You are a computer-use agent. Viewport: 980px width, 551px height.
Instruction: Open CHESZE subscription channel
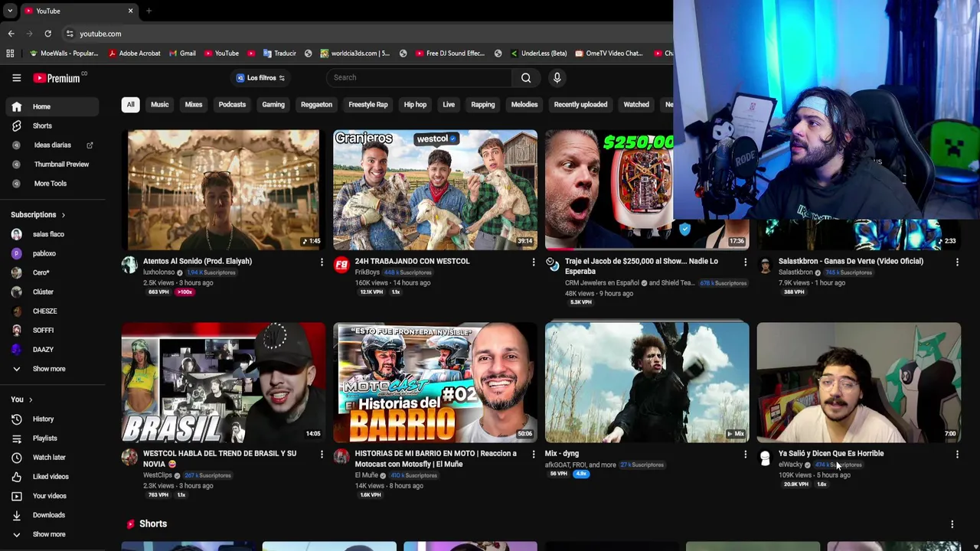coord(51,311)
